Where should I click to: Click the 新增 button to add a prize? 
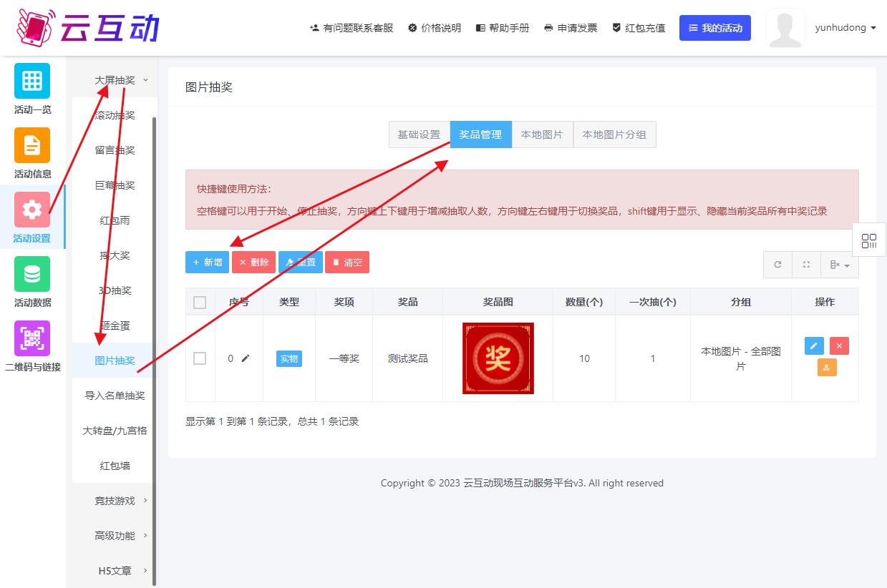(x=207, y=263)
